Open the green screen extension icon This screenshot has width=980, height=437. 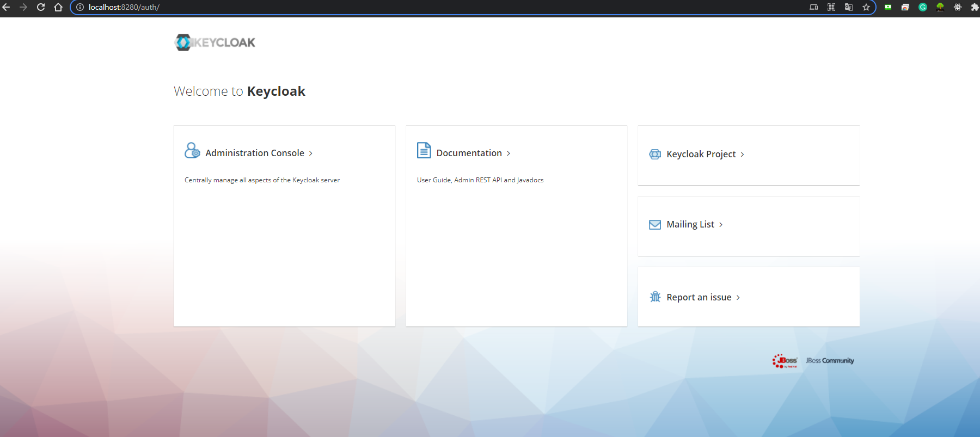click(x=888, y=7)
